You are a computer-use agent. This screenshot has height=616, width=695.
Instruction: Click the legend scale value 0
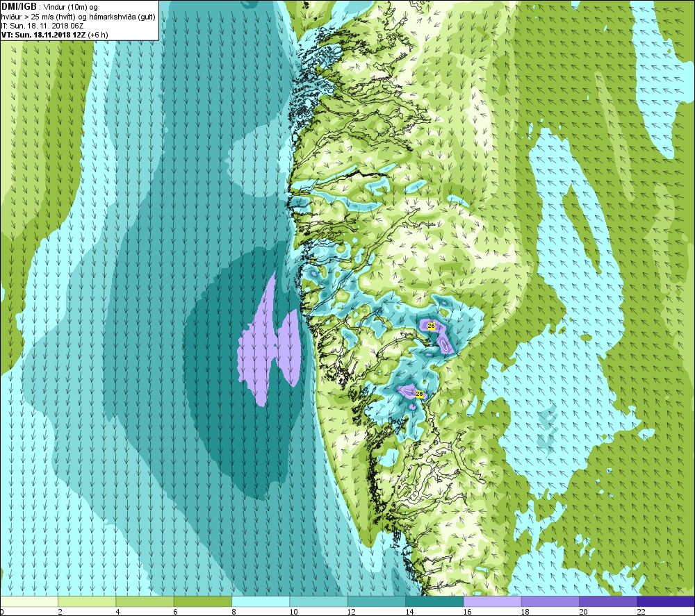[x=2, y=612]
